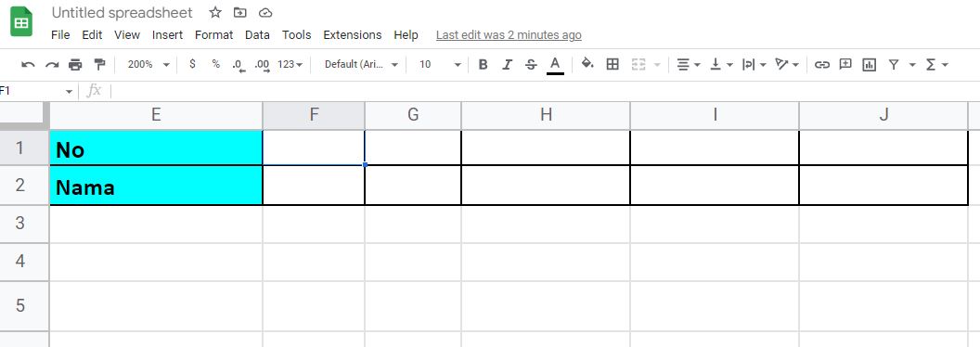980x347 pixels.
Task: Rename the Untitled spreadsheet title
Action: (x=122, y=12)
